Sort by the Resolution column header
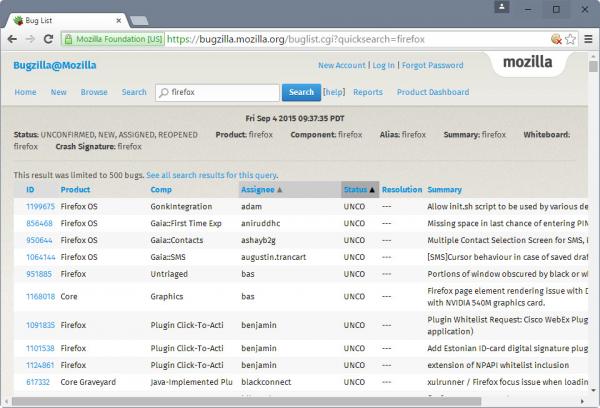Image resolution: width=600 pixels, height=408 pixels. coord(402,189)
